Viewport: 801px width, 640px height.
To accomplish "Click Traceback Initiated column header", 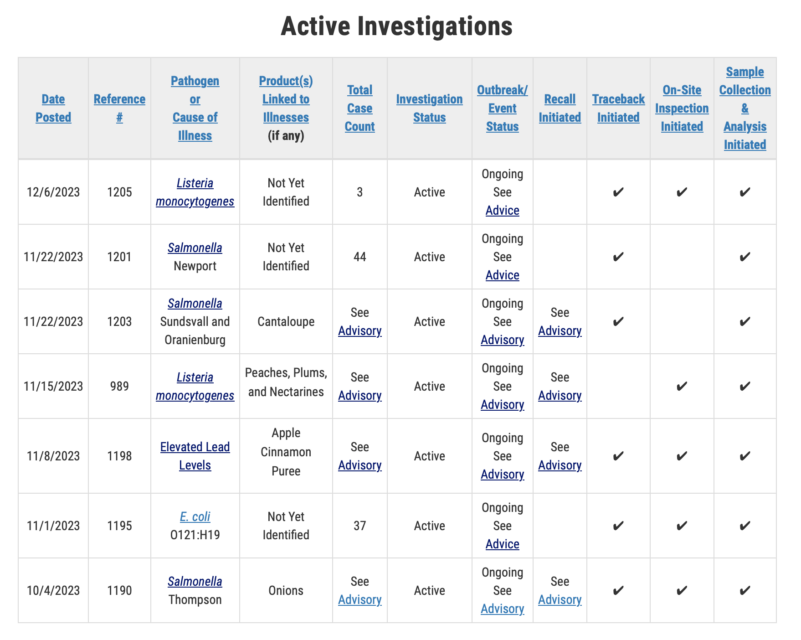I will pyautogui.click(x=618, y=108).
